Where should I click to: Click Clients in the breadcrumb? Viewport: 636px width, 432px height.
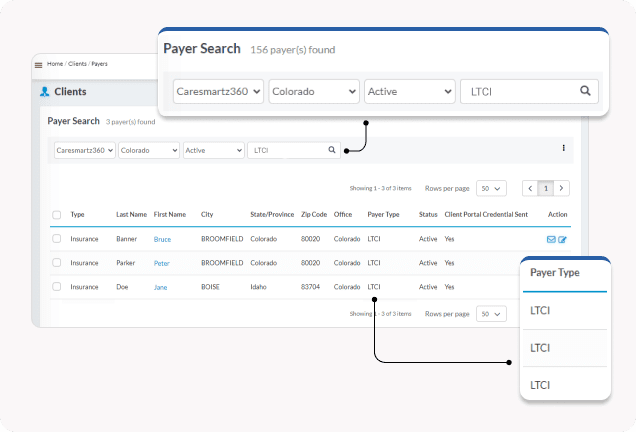[x=77, y=64]
